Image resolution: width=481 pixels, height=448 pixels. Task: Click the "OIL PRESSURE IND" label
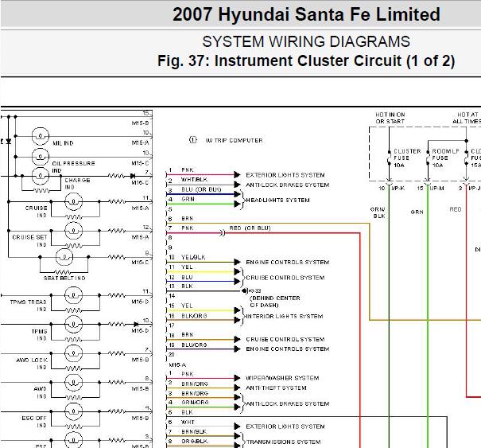pyautogui.click(x=73, y=167)
